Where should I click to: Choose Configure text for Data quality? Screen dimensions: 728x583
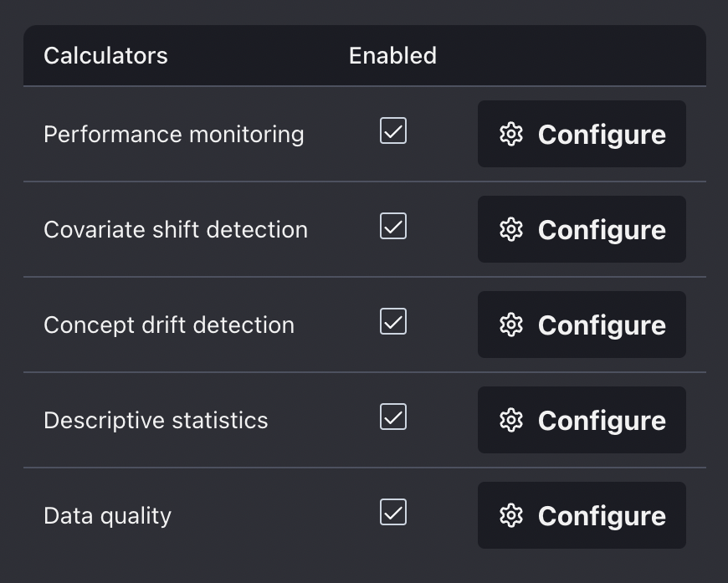tap(602, 516)
